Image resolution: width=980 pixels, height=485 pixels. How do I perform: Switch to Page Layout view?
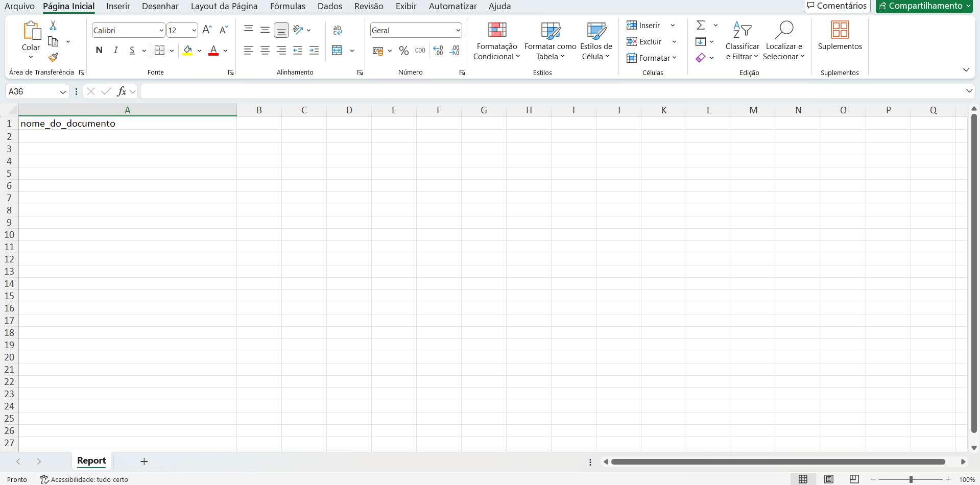click(x=829, y=479)
